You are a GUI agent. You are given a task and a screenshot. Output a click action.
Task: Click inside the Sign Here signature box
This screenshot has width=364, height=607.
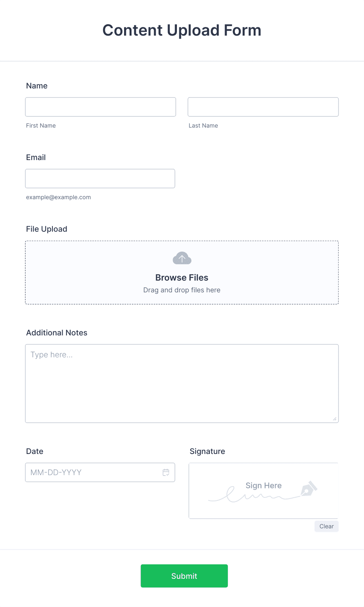pos(263,491)
